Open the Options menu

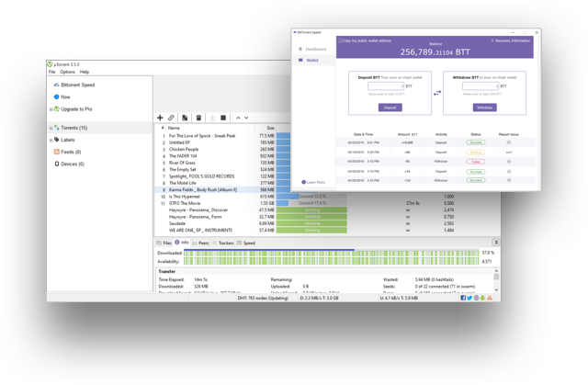pos(67,72)
